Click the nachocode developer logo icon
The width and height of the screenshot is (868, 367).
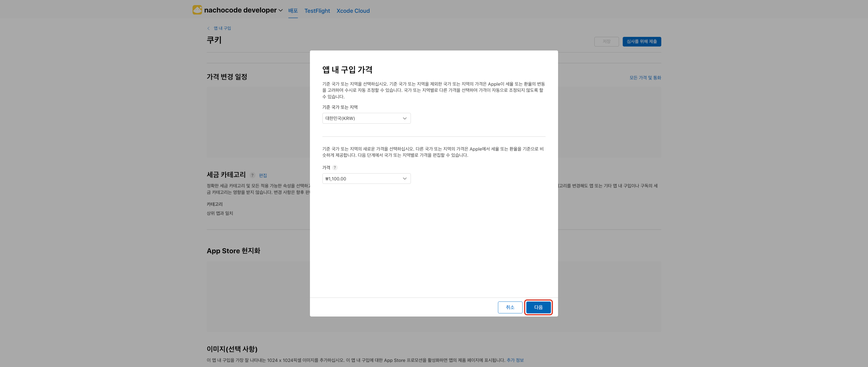[197, 10]
